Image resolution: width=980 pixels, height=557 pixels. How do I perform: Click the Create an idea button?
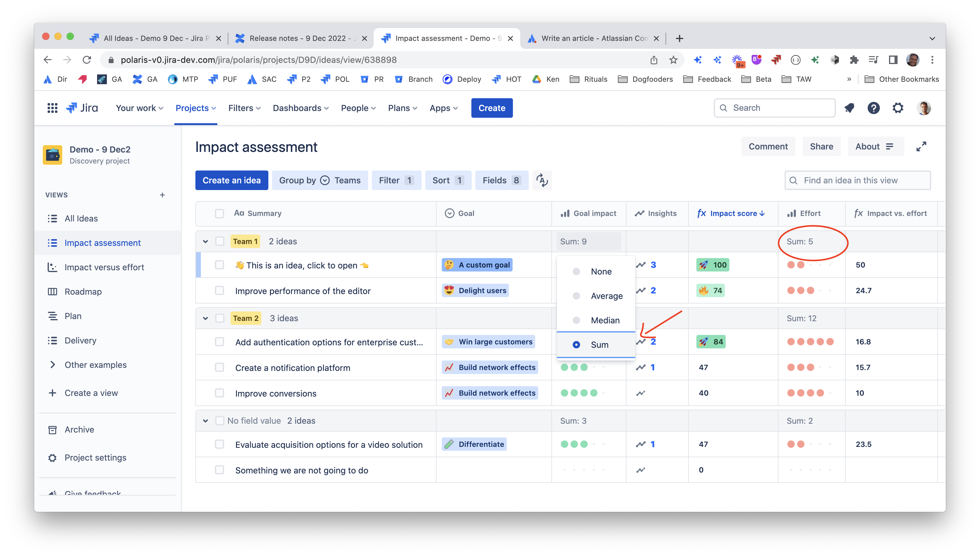pyautogui.click(x=231, y=180)
